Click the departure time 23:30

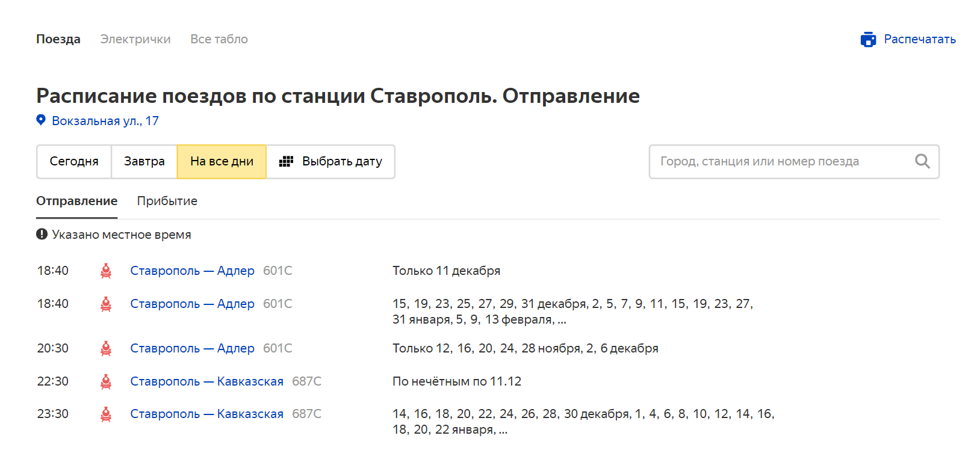tap(53, 414)
